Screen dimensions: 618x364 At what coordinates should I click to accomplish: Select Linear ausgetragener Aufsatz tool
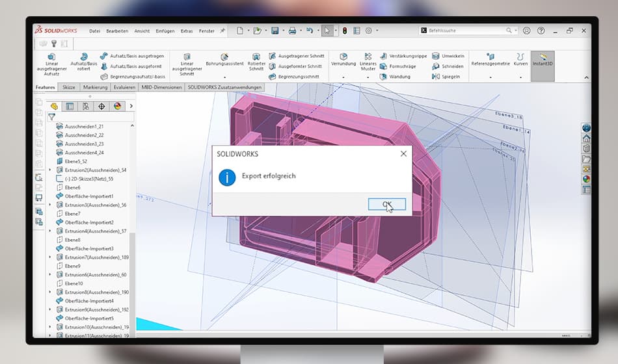pos(51,64)
